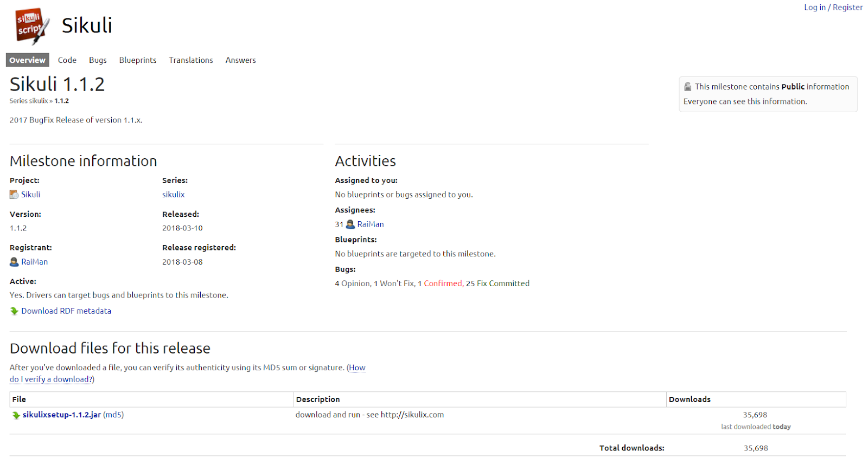The image size is (868, 464).
Task: Open the Answers tab
Action: point(240,60)
